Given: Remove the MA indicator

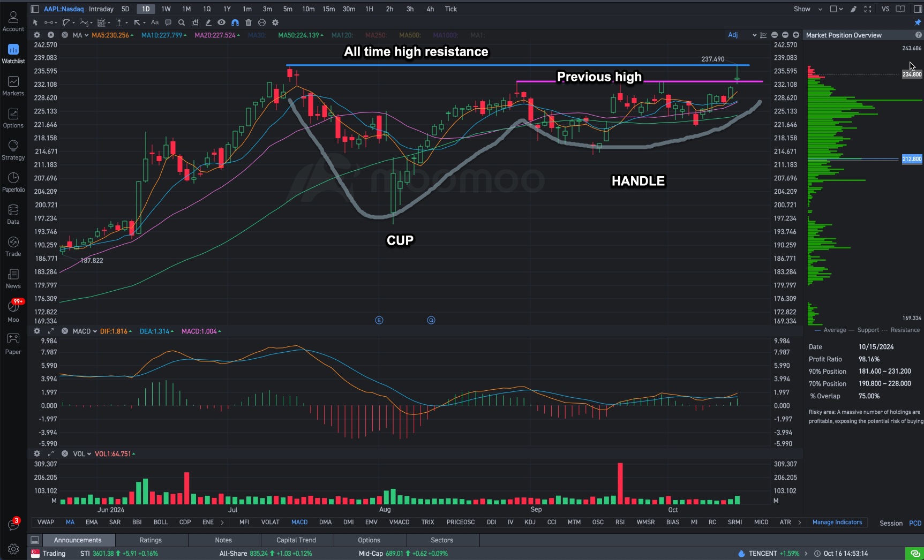Looking at the screenshot, I should tap(64, 35).
